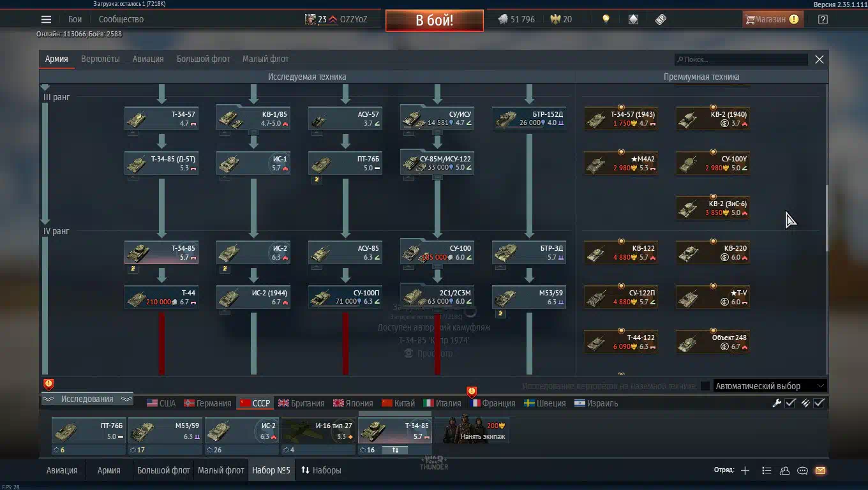The height and width of the screenshot is (490, 868).
Task: Collapse the Исследования panel
Action: click(87, 399)
